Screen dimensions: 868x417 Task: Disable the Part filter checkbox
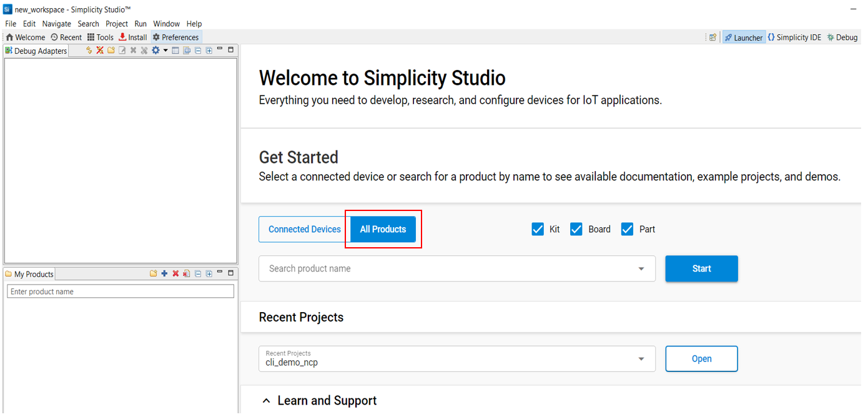click(x=628, y=229)
